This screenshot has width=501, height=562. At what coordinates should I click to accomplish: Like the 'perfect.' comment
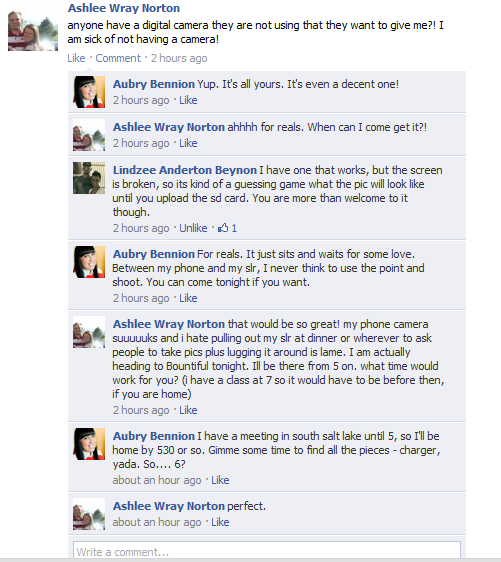pyautogui.click(x=220, y=522)
